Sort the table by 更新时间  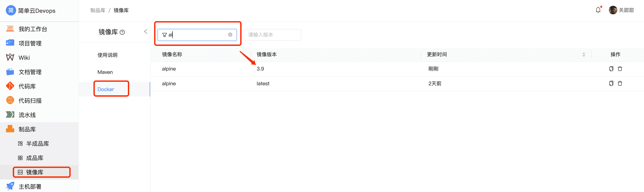tap(583, 54)
